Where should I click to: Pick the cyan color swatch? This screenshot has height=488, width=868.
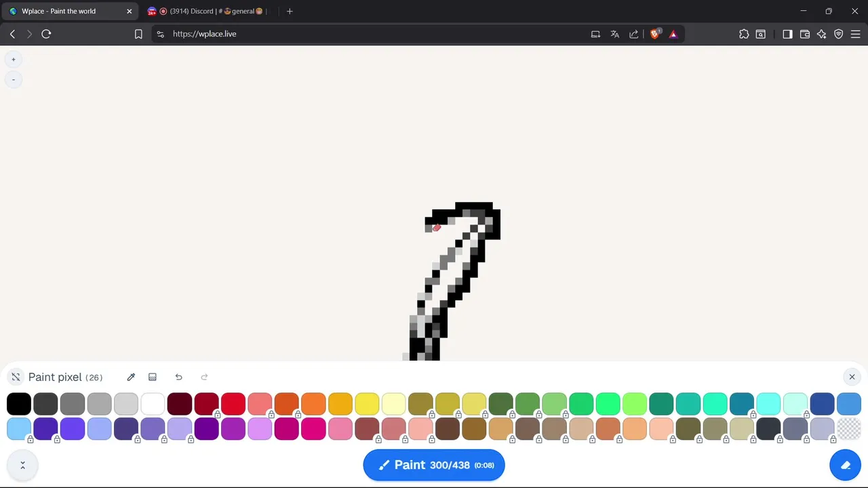pyautogui.click(x=768, y=404)
